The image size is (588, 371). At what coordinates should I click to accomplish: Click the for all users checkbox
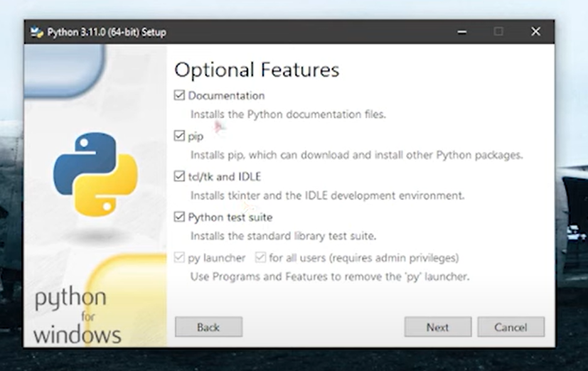(260, 257)
